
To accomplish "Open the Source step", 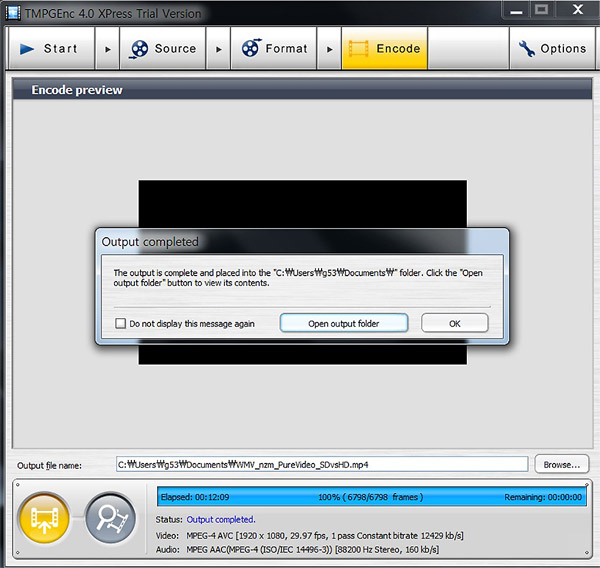I will click(x=163, y=49).
